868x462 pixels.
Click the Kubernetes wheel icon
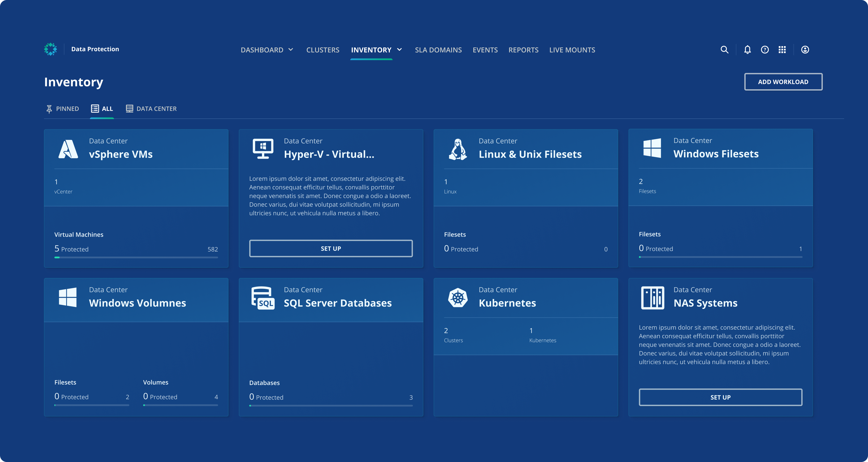458,297
